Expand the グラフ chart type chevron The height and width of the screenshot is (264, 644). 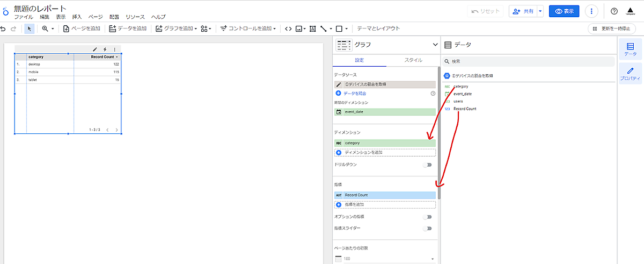pyautogui.click(x=435, y=45)
